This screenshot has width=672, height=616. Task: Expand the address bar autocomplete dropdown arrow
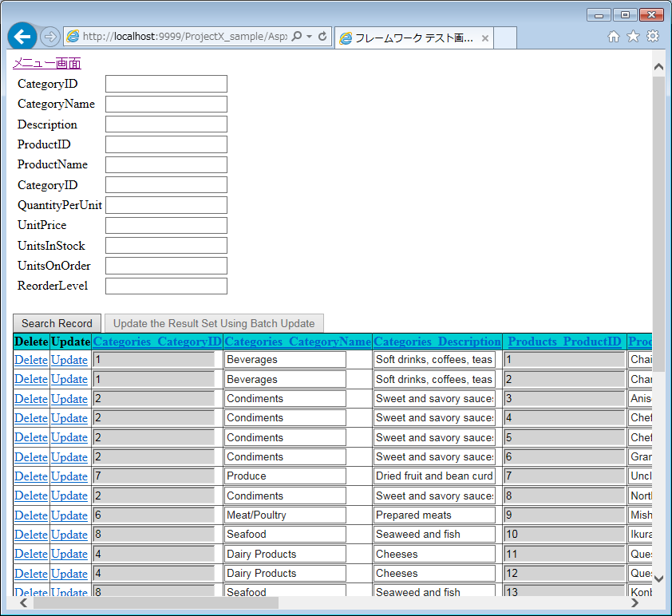pyautogui.click(x=310, y=37)
